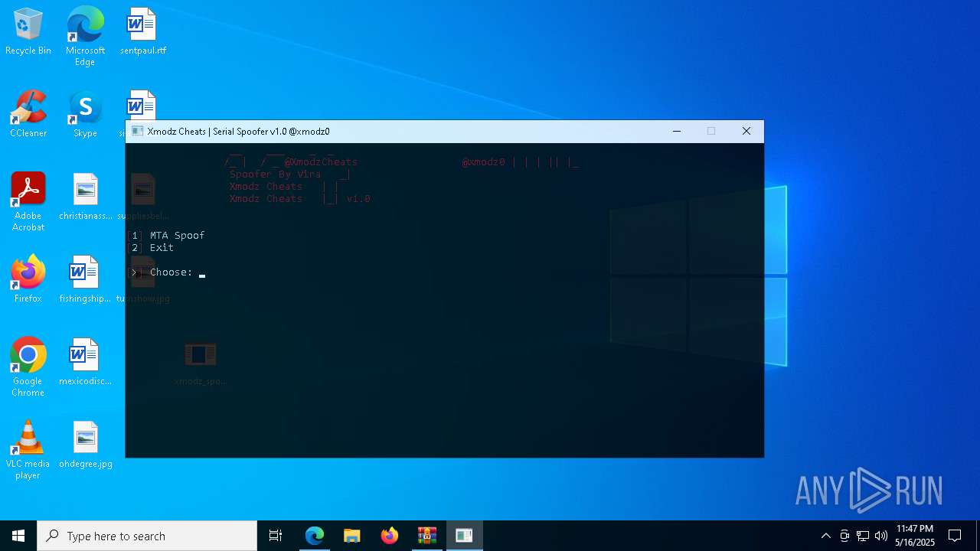Click the taskbar search box
Viewport: 980px width, 551px height.
tap(147, 536)
